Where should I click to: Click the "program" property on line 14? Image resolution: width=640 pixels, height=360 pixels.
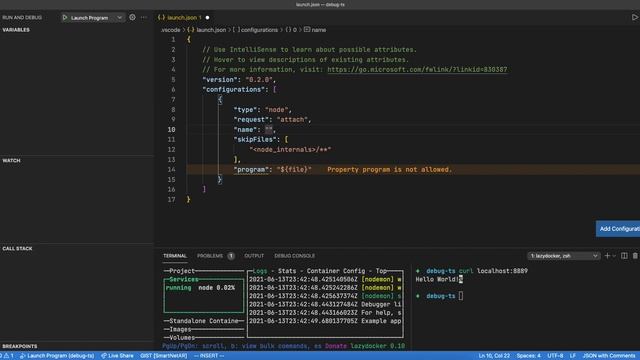(251, 169)
